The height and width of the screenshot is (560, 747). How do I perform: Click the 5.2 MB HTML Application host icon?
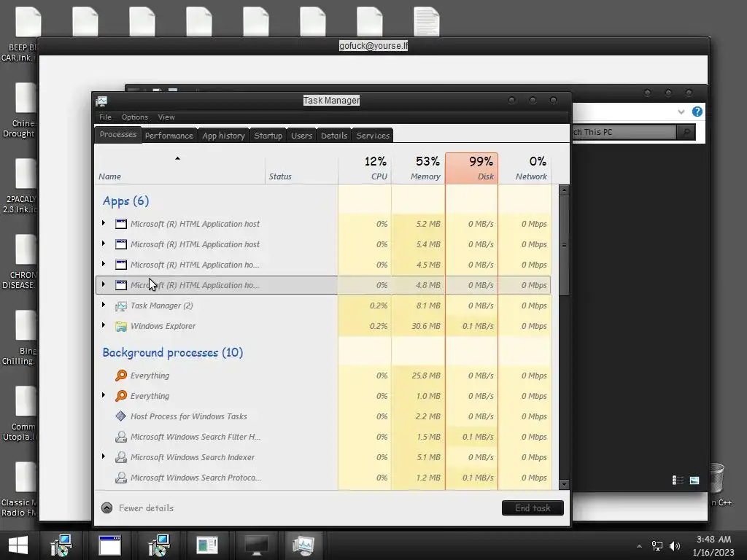pyautogui.click(x=121, y=224)
